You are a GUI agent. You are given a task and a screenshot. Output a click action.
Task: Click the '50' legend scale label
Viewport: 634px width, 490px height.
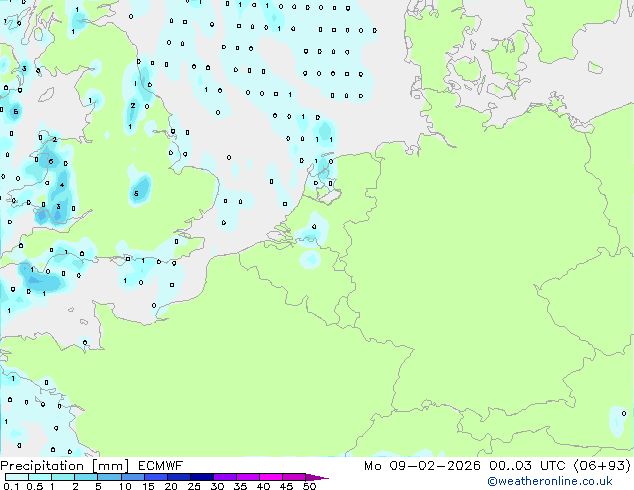click(x=309, y=486)
